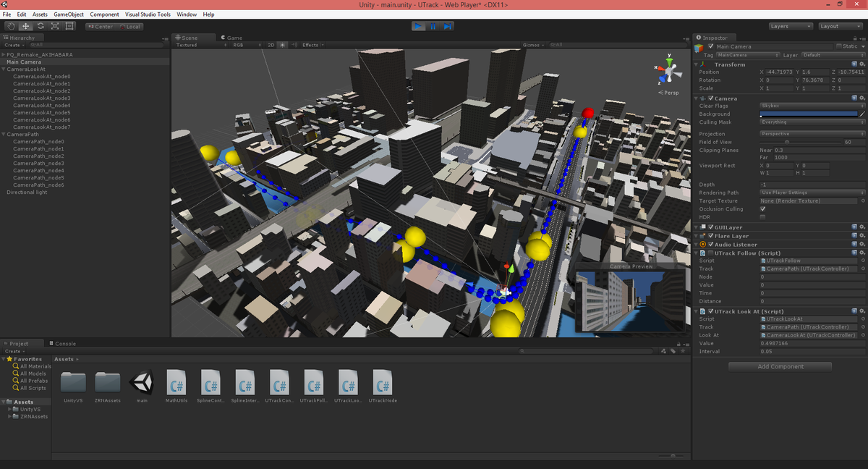Click the Scene orientation gizmo
Screen dimensions: 868x469
pos(669,71)
